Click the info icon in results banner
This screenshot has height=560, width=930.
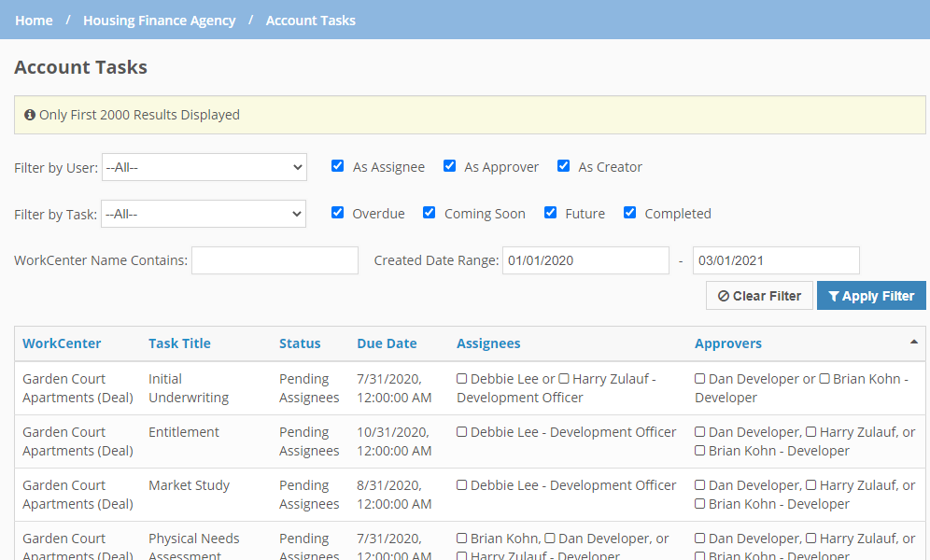tap(30, 115)
